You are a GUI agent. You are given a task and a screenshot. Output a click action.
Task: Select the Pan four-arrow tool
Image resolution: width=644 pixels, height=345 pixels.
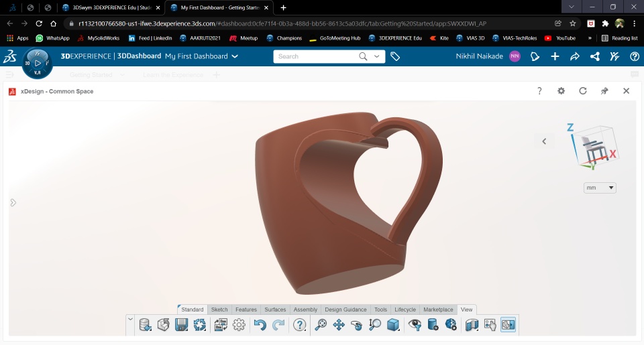pos(339,325)
